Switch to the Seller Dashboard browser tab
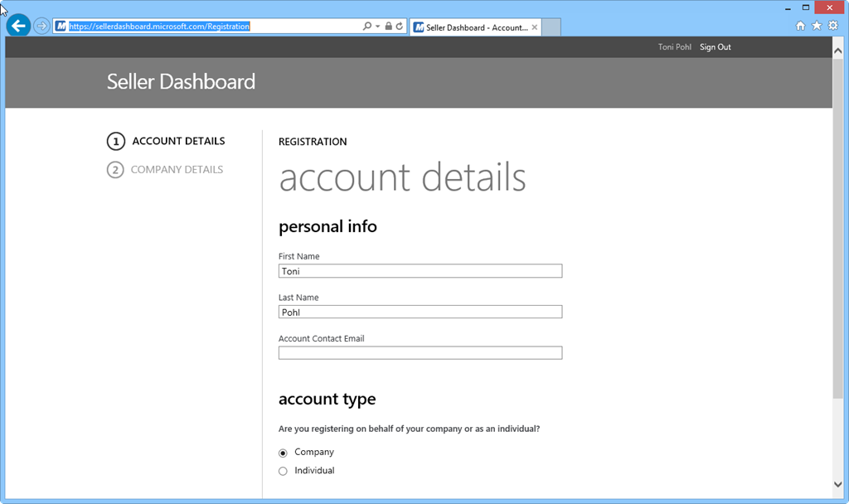This screenshot has height=504, width=849. 473,27
